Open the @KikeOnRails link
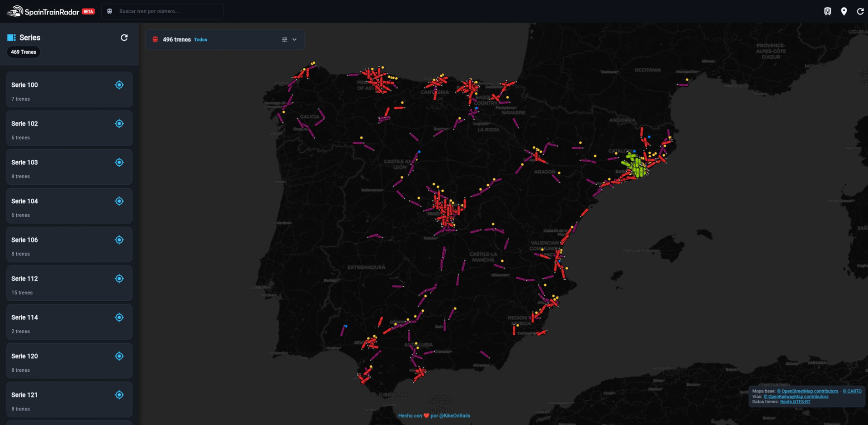 point(454,416)
